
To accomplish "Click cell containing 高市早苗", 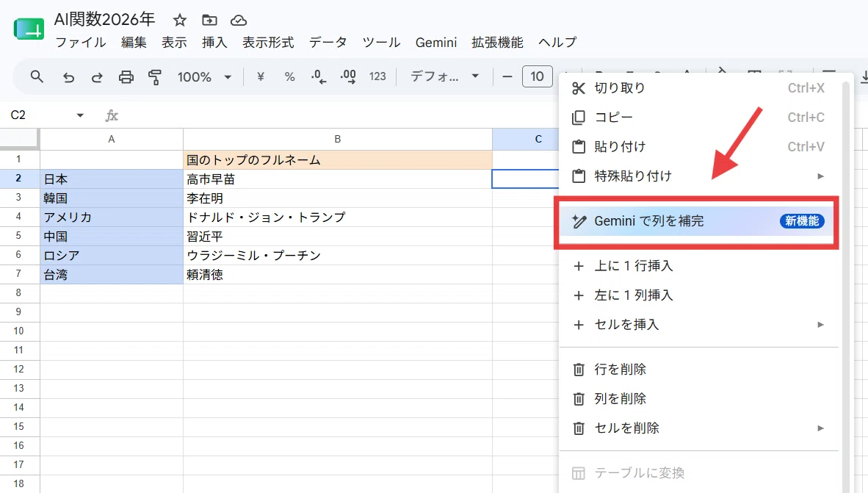I will pyautogui.click(x=338, y=179).
